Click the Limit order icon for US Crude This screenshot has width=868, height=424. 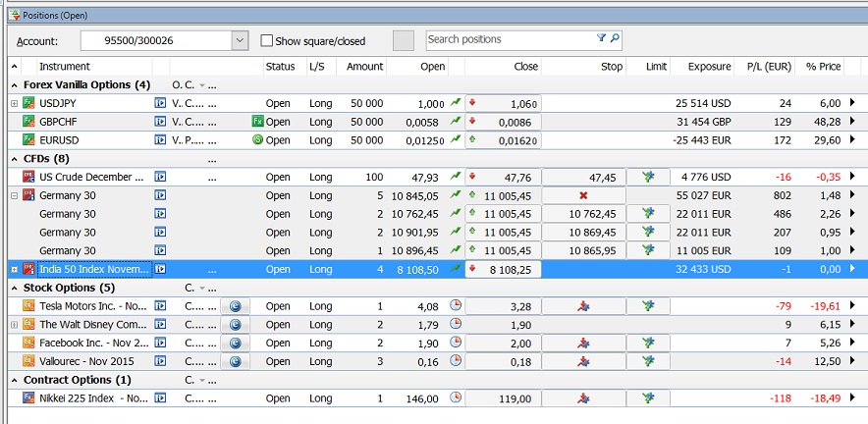click(x=648, y=177)
